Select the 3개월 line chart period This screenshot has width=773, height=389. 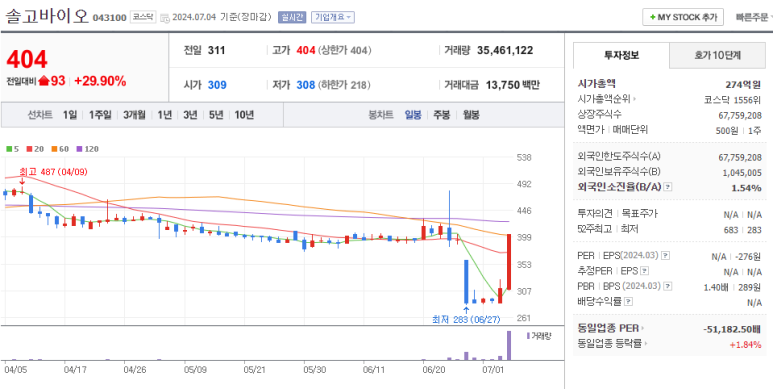pos(134,115)
